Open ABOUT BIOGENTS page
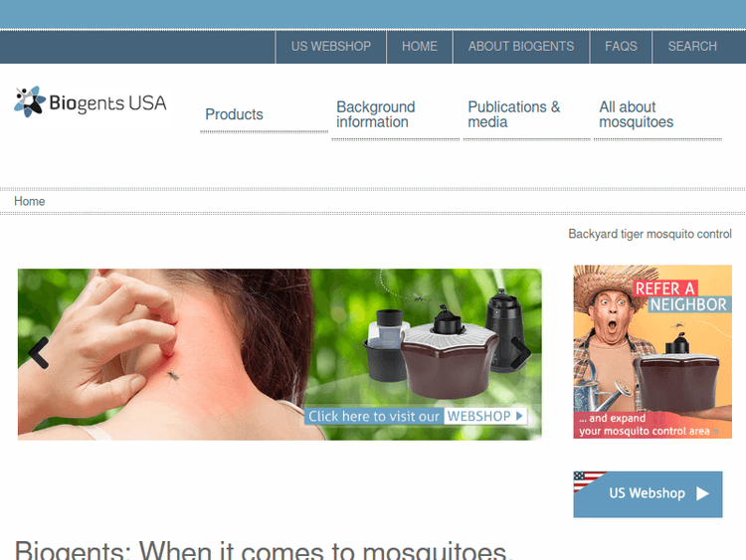This screenshot has height=560, width=746. pyautogui.click(x=521, y=47)
